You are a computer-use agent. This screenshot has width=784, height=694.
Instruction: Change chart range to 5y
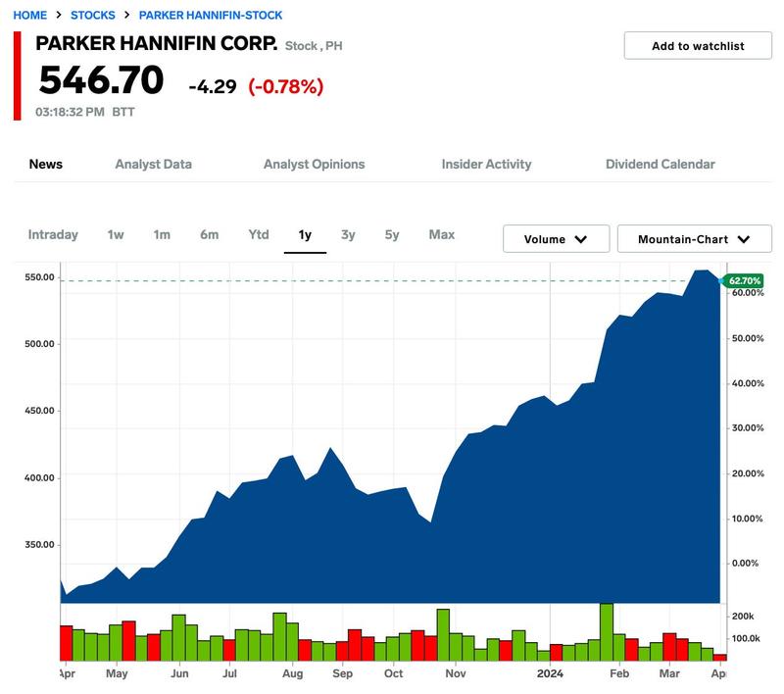392,234
